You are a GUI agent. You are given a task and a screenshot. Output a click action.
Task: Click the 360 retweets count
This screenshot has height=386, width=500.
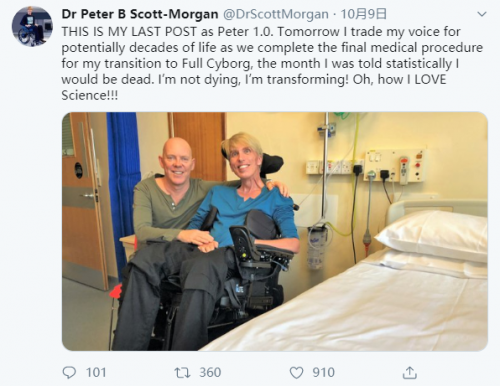(x=210, y=372)
